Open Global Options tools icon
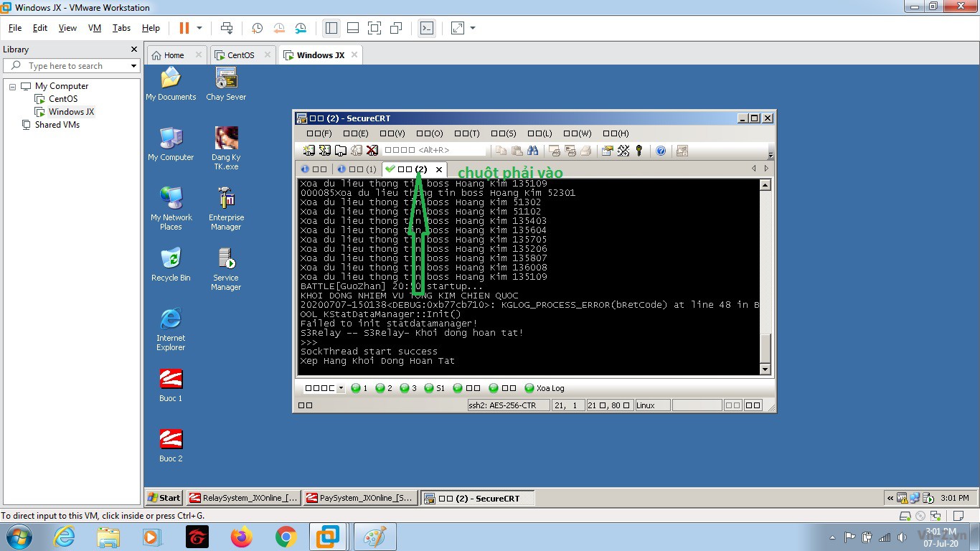Screen dimensions: 980x551 click(x=623, y=151)
